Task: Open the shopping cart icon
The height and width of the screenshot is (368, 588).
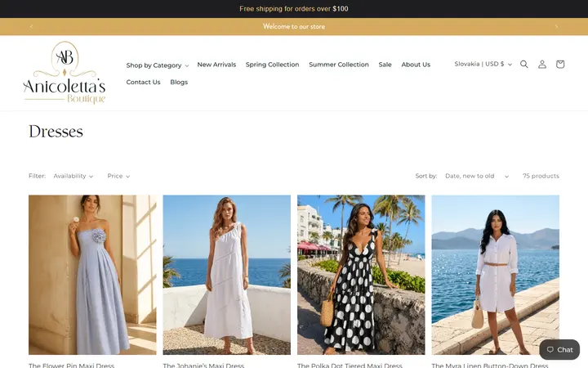Action: pos(560,65)
